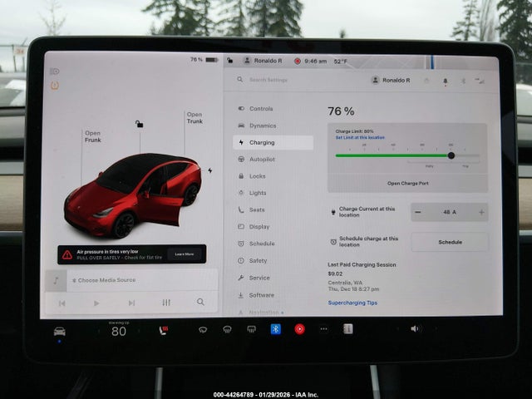Tap the Open Frunk label
This screenshot has width=532, height=399.
click(92, 136)
